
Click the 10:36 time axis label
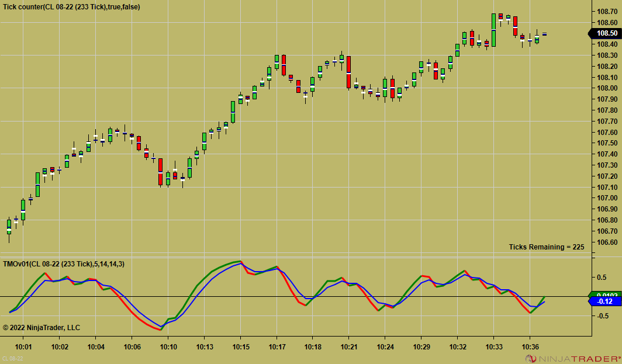530,347
